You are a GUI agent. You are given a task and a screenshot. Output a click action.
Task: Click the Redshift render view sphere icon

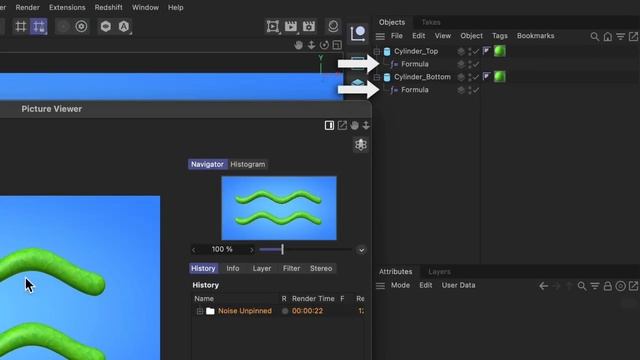click(333, 26)
